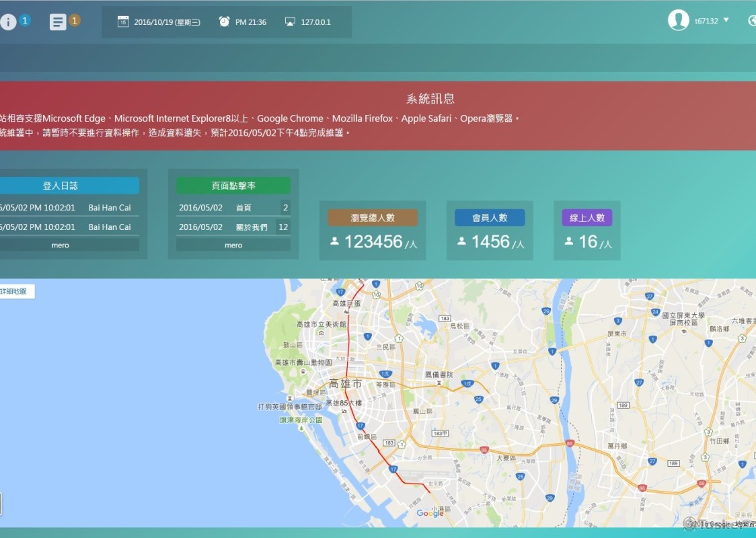Expand the 登入日誌 panel via mero
Image resolution: width=756 pixels, height=538 pixels.
tap(60, 245)
